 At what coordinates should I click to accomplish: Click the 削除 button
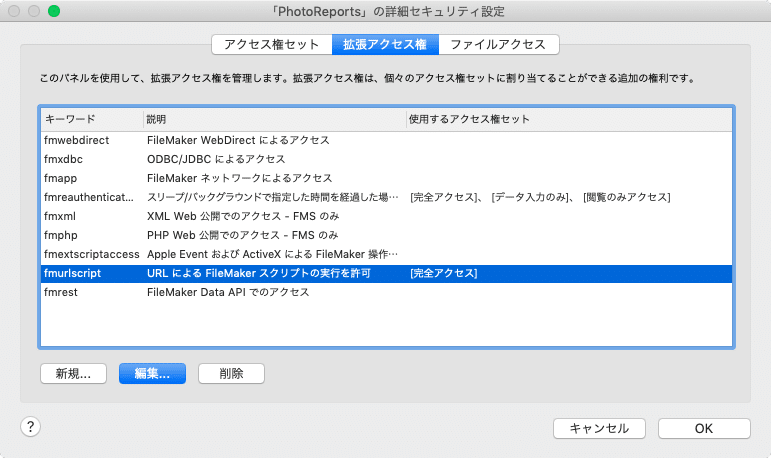(x=231, y=373)
